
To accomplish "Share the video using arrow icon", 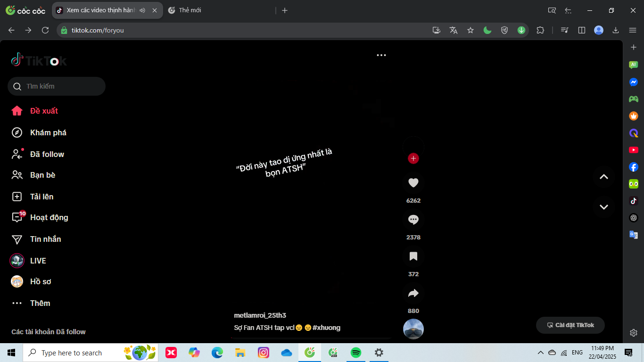I will (413, 293).
